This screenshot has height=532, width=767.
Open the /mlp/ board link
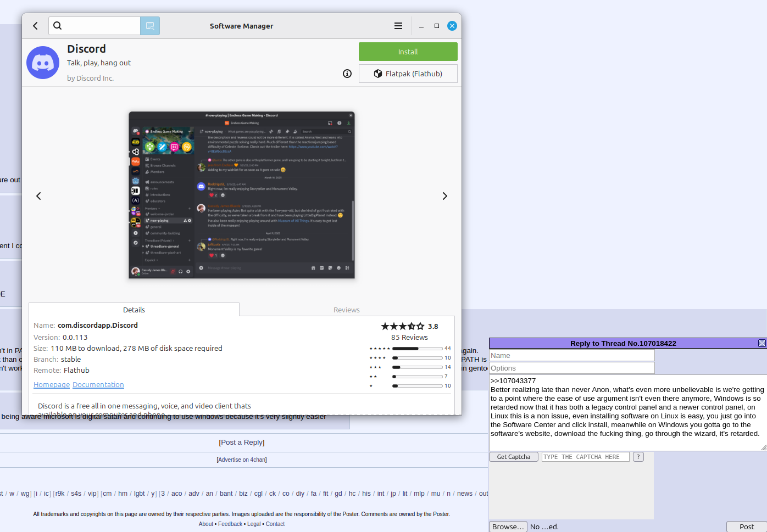[x=419, y=494]
